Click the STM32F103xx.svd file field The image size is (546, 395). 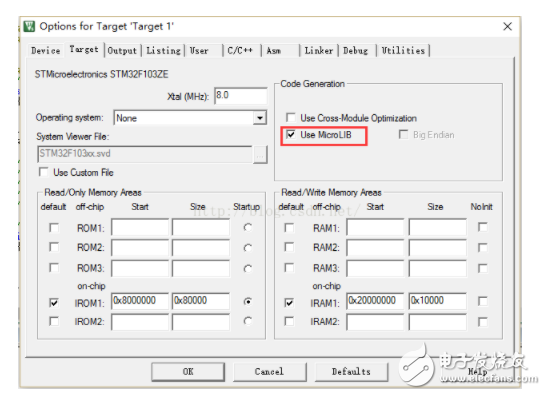click(145, 154)
